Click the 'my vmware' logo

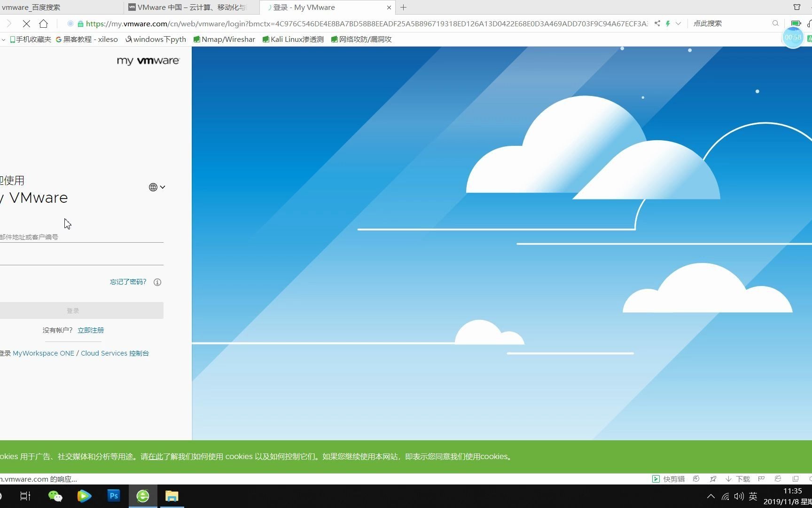click(x=148, y=61)
